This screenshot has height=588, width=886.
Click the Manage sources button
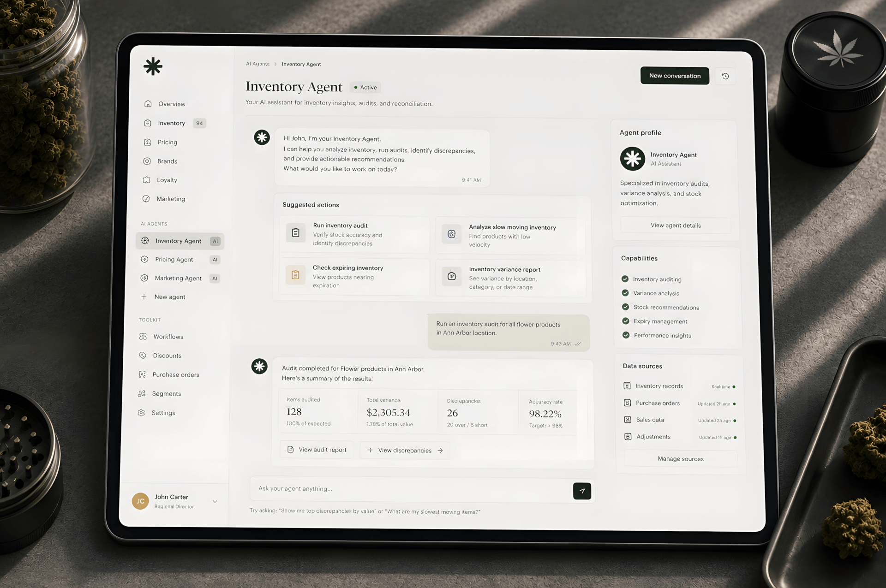681,458
